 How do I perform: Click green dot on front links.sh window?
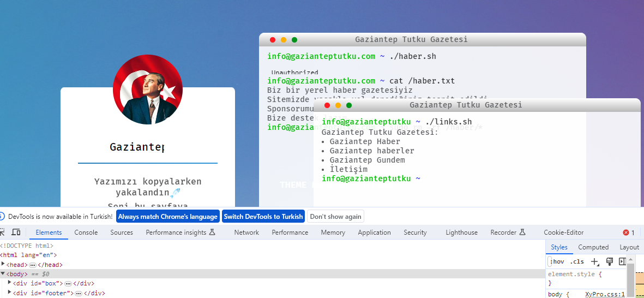[x=348, y=105]
